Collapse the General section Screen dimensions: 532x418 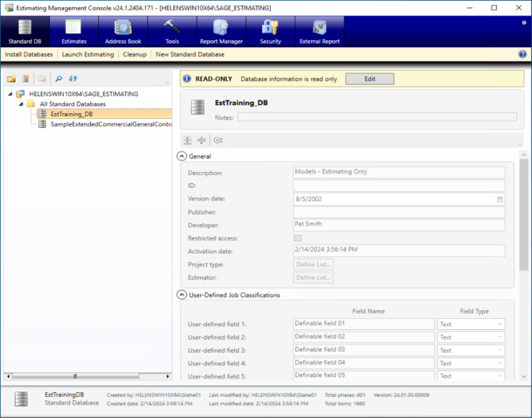182,156
